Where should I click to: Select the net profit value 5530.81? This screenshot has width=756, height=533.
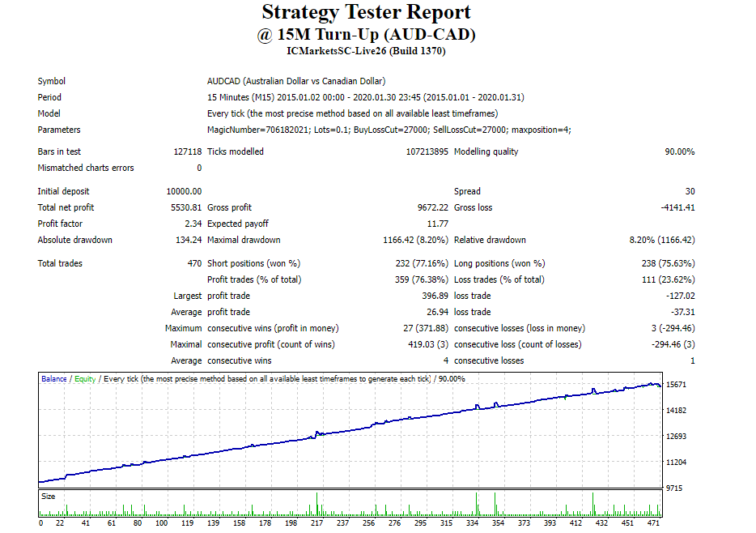pos(186,207)
